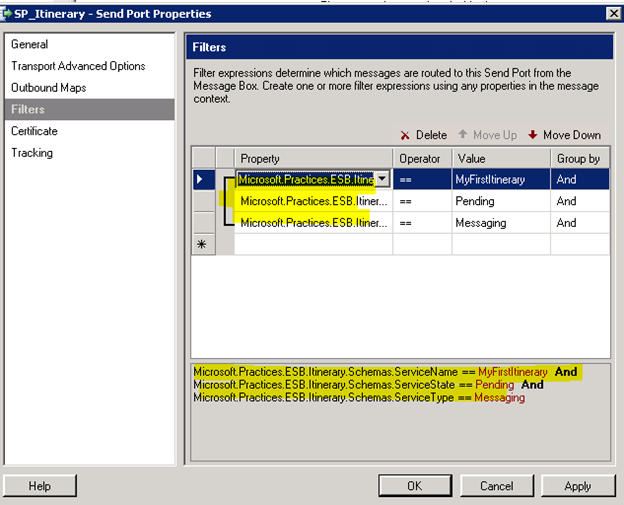Click the row selector of the Messaging row

tap(203, 222)
